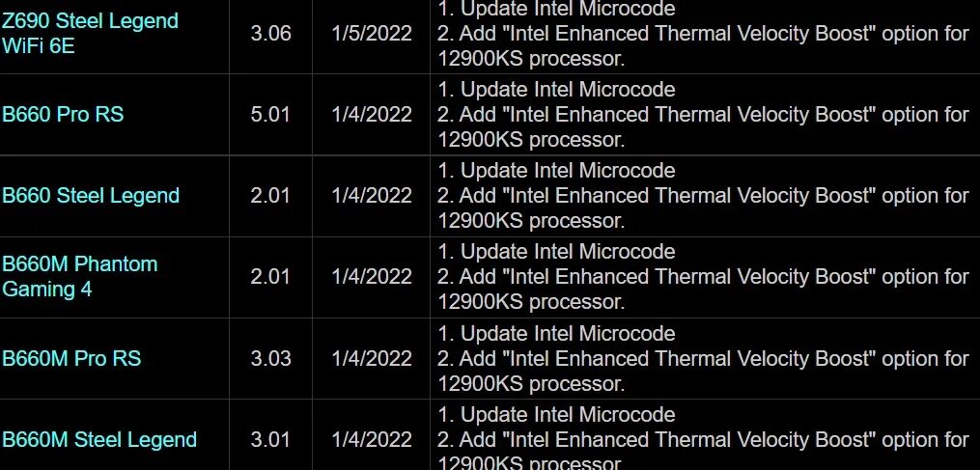Select BIOS version 3.01 cell
Viewport: 980px width, 470px height.
pos(270,439)
